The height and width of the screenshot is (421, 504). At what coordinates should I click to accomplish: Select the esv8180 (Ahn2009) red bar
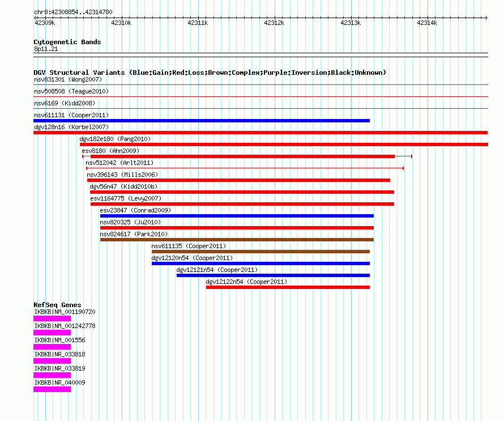click(x=243, y=156)
